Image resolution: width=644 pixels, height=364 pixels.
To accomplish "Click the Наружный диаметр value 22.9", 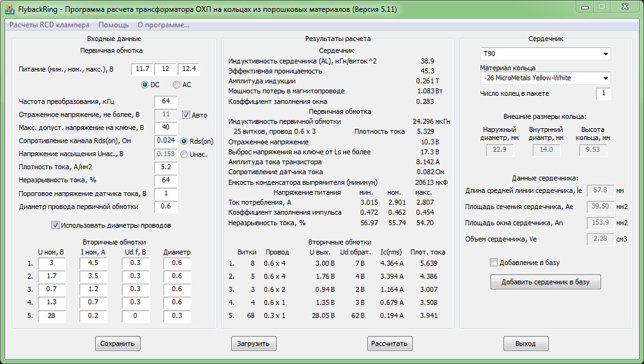I will point(499,150).
